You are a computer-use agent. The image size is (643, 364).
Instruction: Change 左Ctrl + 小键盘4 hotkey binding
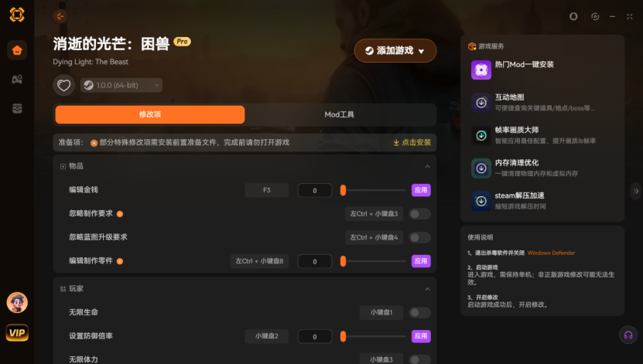pyautogui.click(x=374, y=237)
